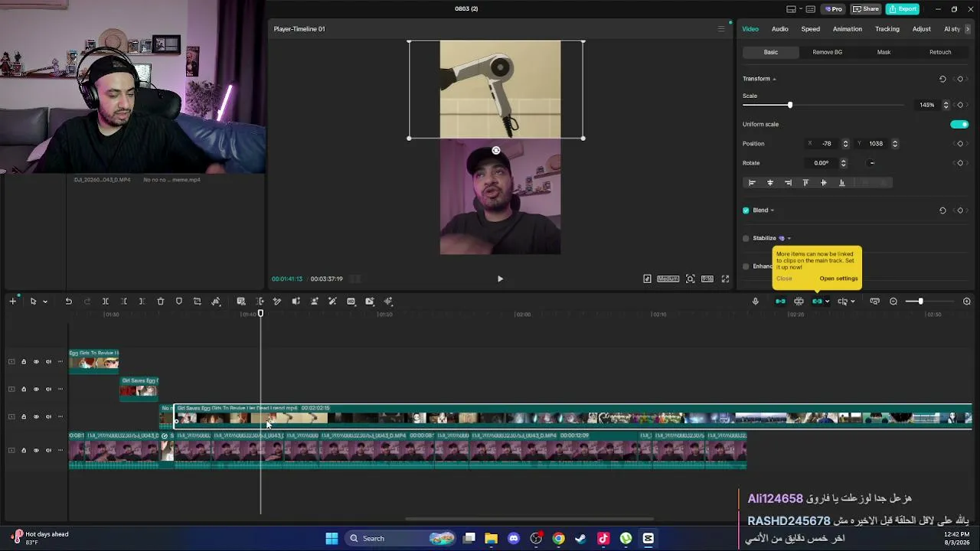Toggle the clip linkage button

tap(817, 302)
